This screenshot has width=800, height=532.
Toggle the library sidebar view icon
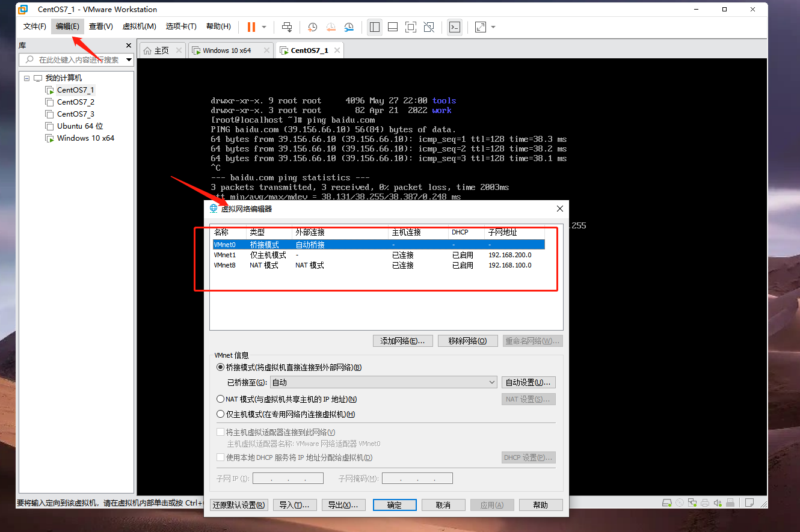(375, 27)
